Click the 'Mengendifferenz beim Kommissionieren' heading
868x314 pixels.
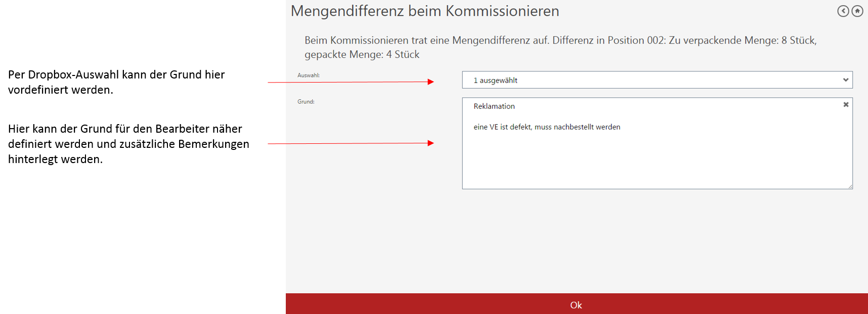(425, 11)
